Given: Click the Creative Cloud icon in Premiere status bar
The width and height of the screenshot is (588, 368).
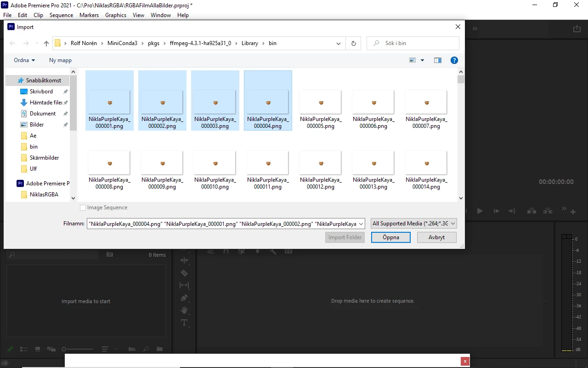Looking at the screenshot, I should pyautogui.click(x=6, y=363).
